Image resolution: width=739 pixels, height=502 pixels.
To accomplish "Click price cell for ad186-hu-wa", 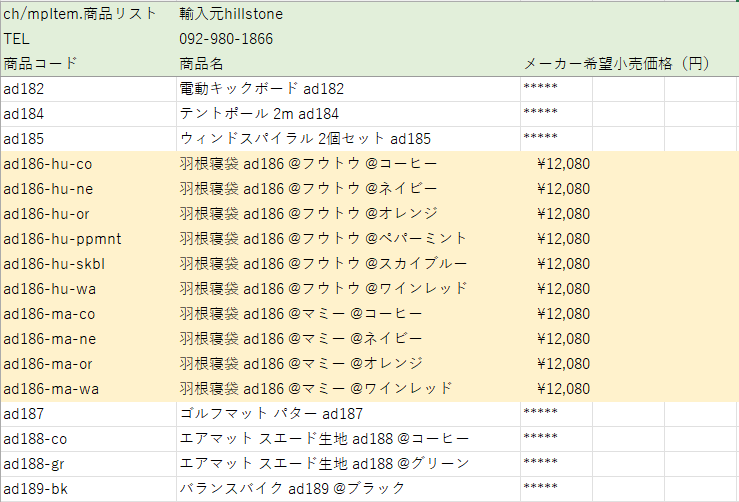I will (x=563, y=289).
